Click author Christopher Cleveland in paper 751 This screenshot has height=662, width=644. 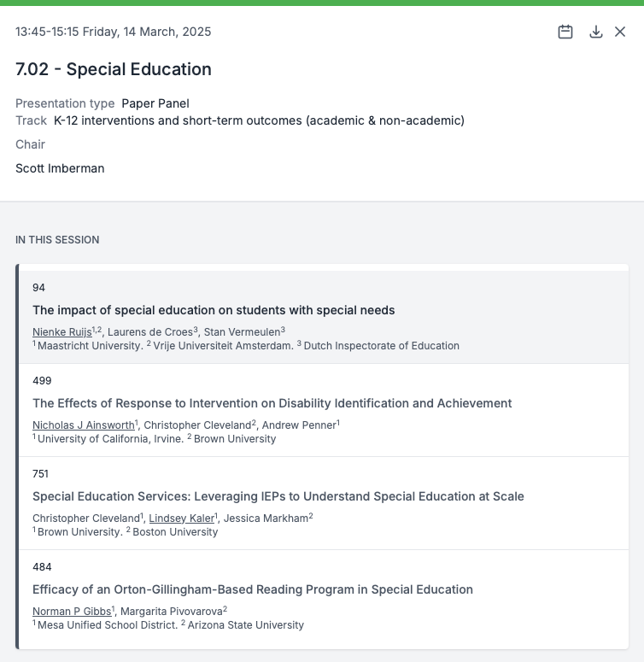(85, 518)
